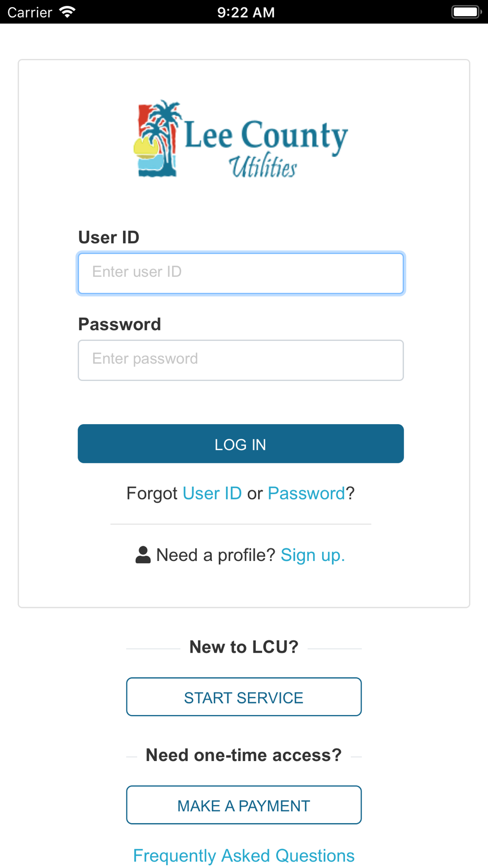
Task: Open Frequently Asked Questions link
Action: pos(244,856)
